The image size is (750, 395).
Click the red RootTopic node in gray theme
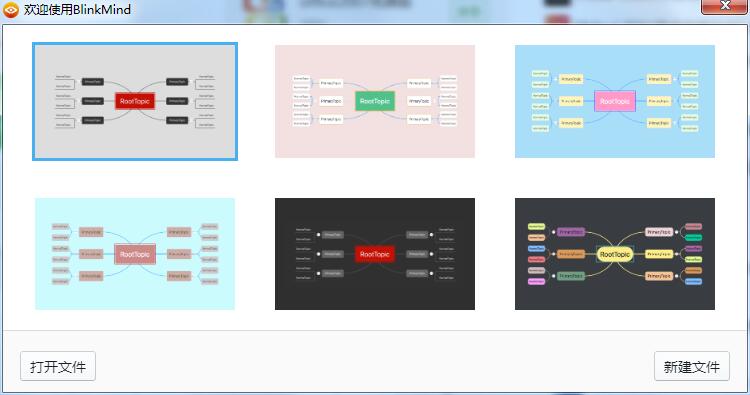135,101
